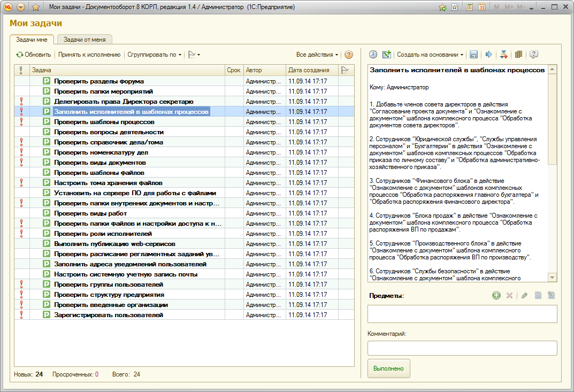This screenshot has height=392, width=574.
Task: Click the clock icon in the task toolbar
Action: [x=373, y=55]
